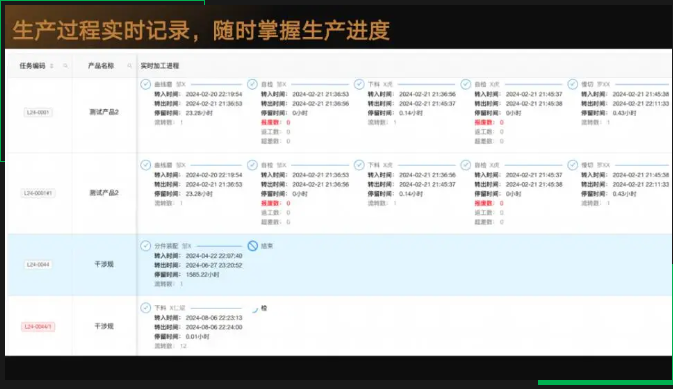Click 停留时间 23.28小时 in L24-0001 row
673x389 pixels.
pos(183,113)
